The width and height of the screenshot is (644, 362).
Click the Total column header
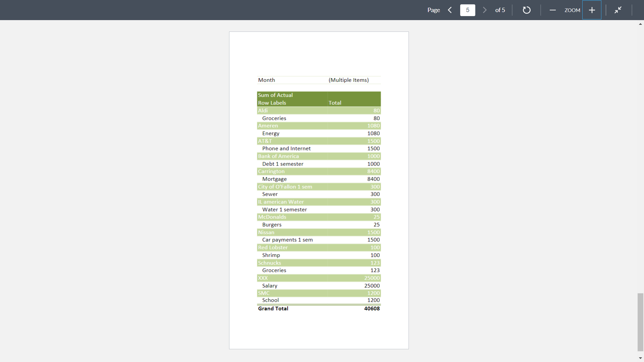click(x=335, y=103)
